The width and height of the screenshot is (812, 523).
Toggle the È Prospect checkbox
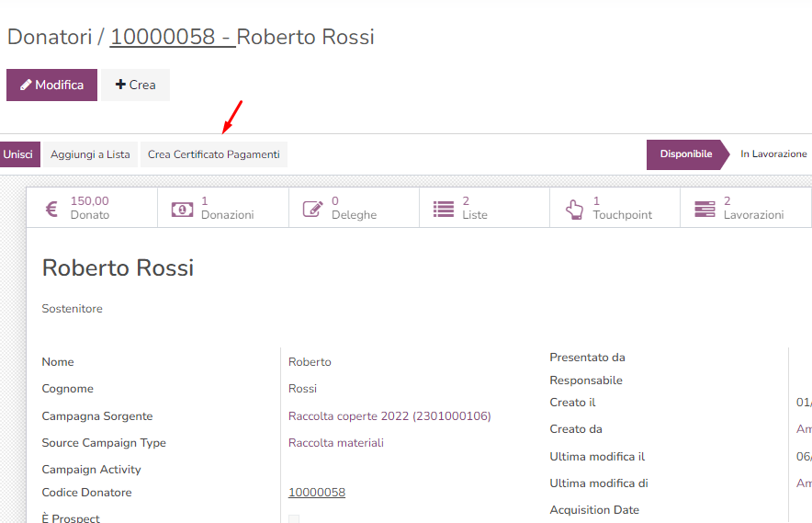[x=294, y=519]
